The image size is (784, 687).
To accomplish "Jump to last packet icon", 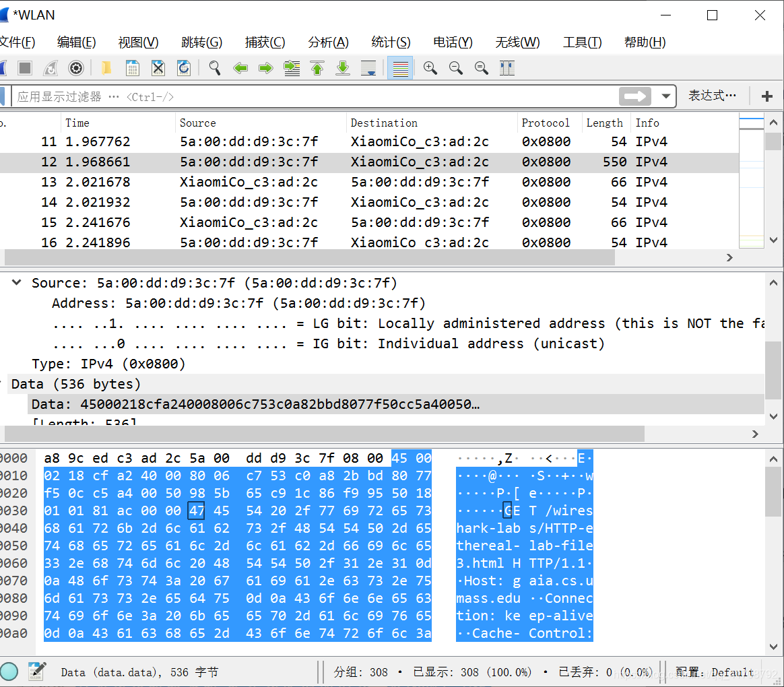I will coord(343,68).
